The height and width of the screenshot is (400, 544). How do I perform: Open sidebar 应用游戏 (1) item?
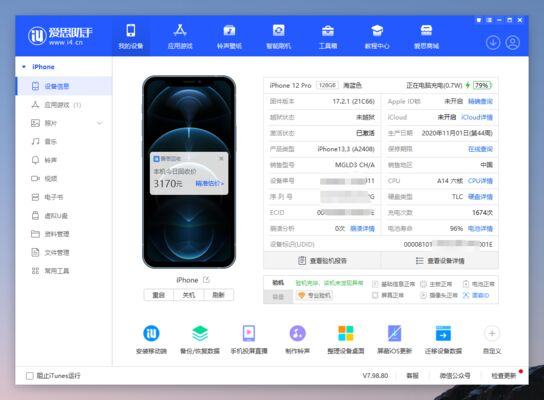click(x=64, y=105)
